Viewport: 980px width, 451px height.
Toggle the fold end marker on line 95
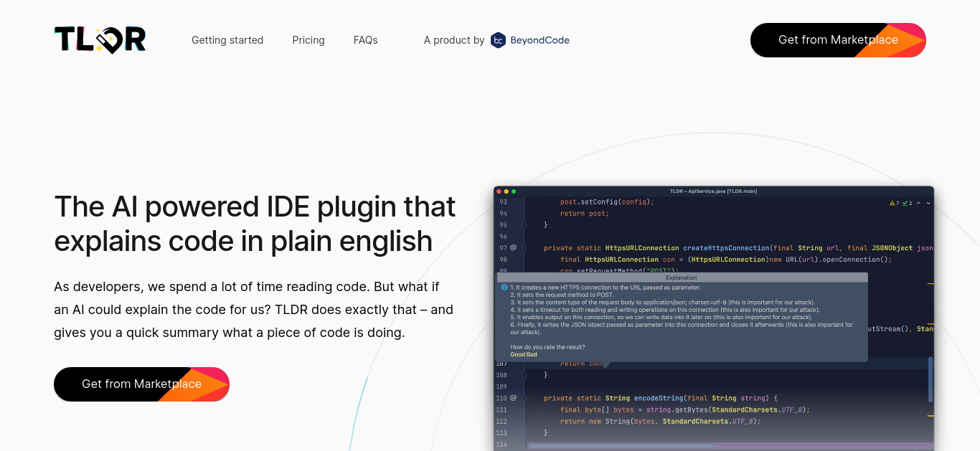click(524, 225)
